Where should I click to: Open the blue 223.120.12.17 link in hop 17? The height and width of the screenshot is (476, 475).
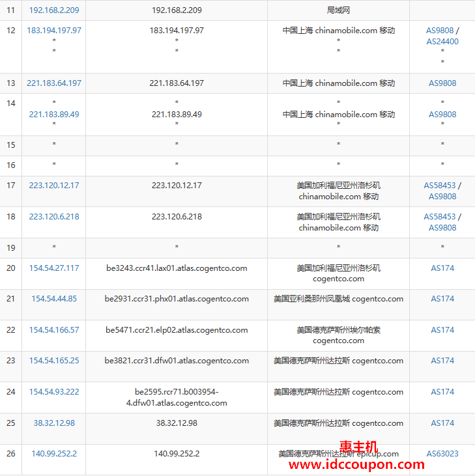coord(54,186)
